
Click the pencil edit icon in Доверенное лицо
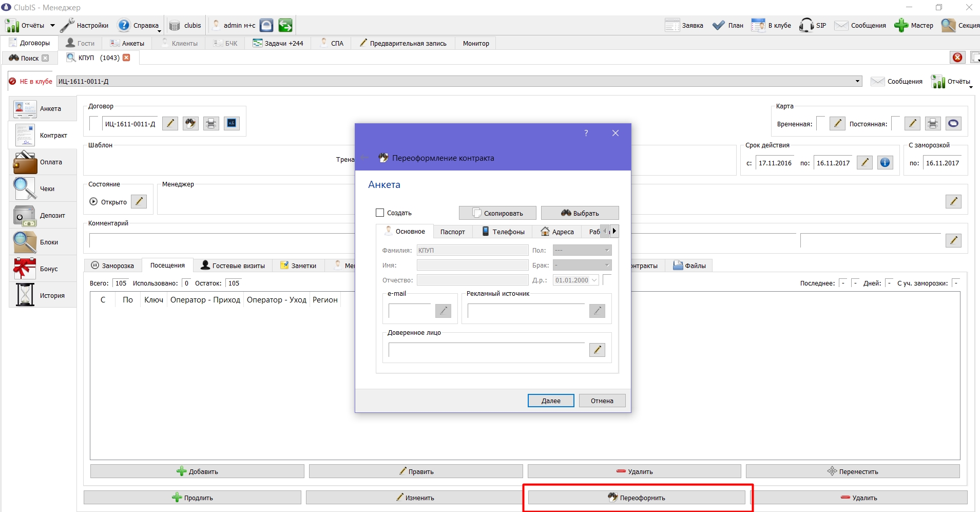pos(597,350)
